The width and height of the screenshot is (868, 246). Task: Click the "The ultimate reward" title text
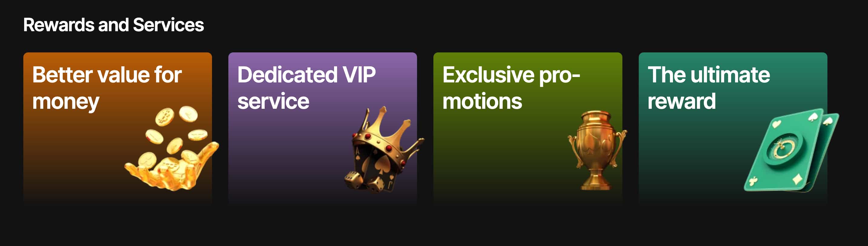click(x=709, y=87)
